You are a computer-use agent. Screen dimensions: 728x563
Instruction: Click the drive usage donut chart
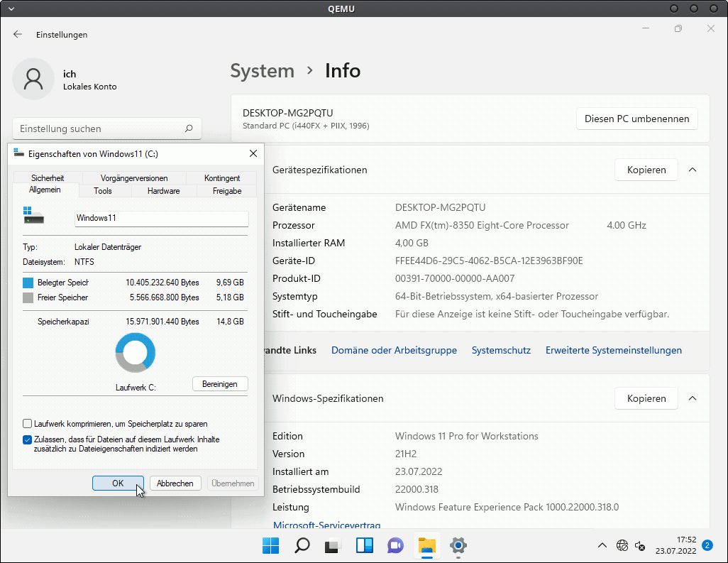tap(135, 353)
